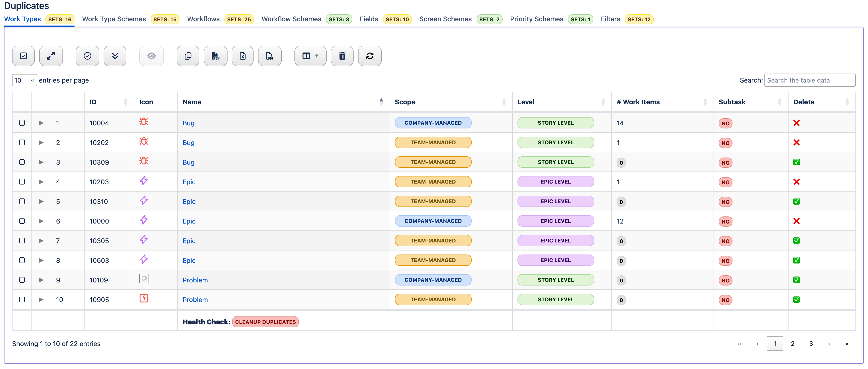Toggle the visibility eye icon in toolbar

(x=151, y=56)
